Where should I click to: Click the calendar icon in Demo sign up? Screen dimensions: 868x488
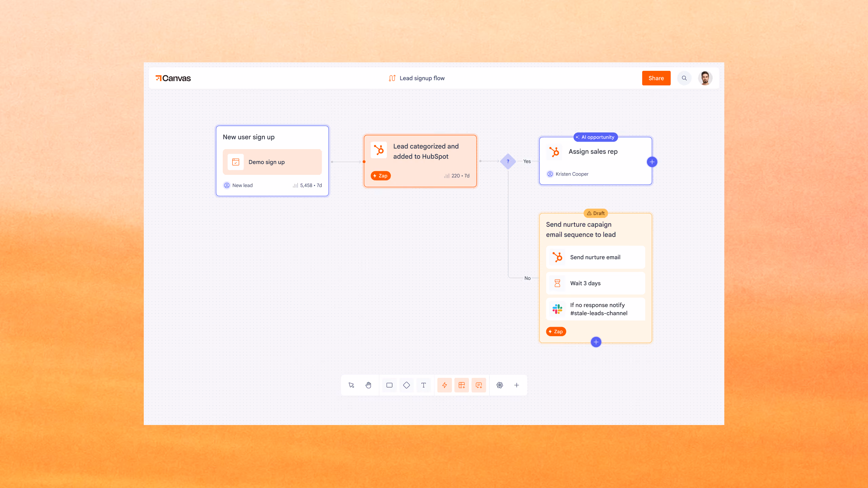tap(236, 162)
